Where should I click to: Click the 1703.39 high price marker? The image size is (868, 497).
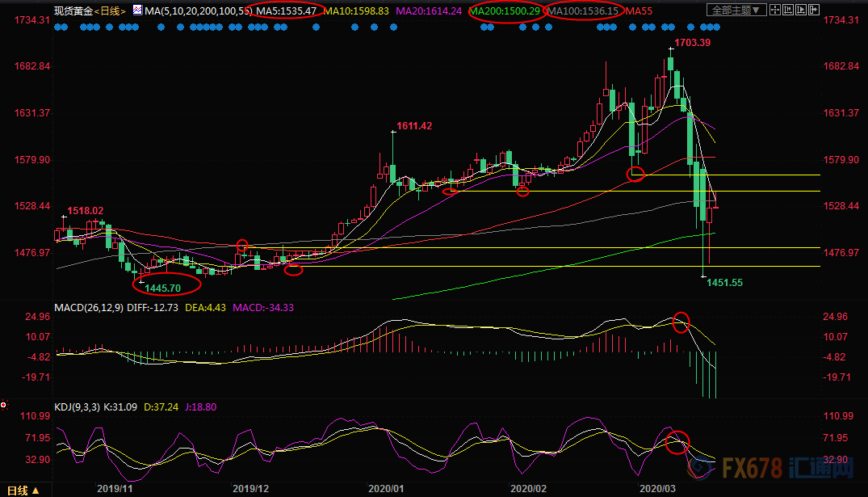pyautogui.click(x=692, y=42)
